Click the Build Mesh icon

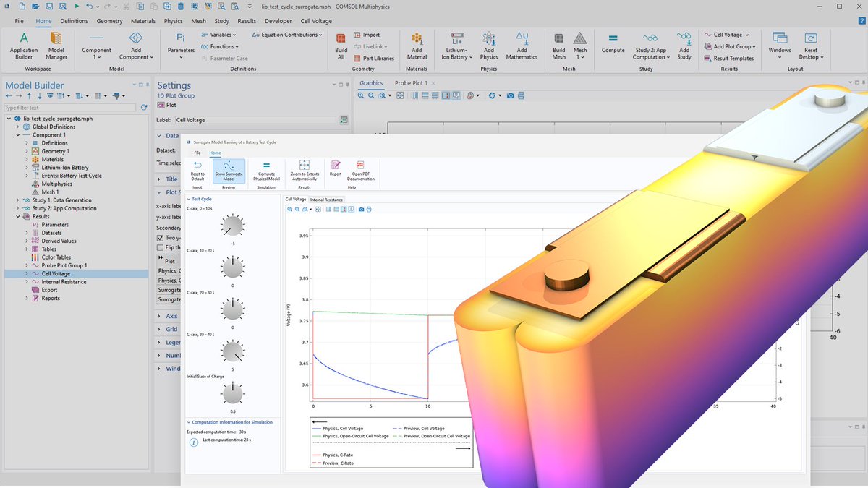click(x=559, y=46)
